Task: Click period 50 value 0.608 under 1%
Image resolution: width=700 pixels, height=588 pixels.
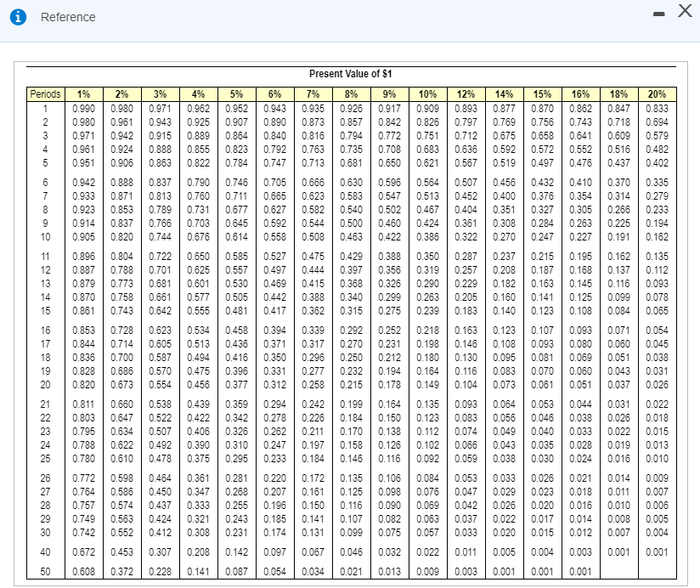Action: (84, 572)
